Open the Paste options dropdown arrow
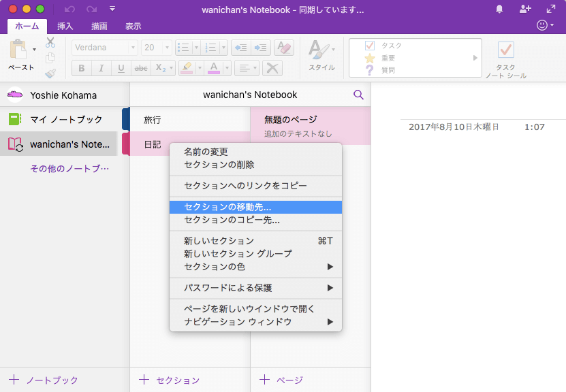This screenshot has width=566, height=392. point(34,50)
